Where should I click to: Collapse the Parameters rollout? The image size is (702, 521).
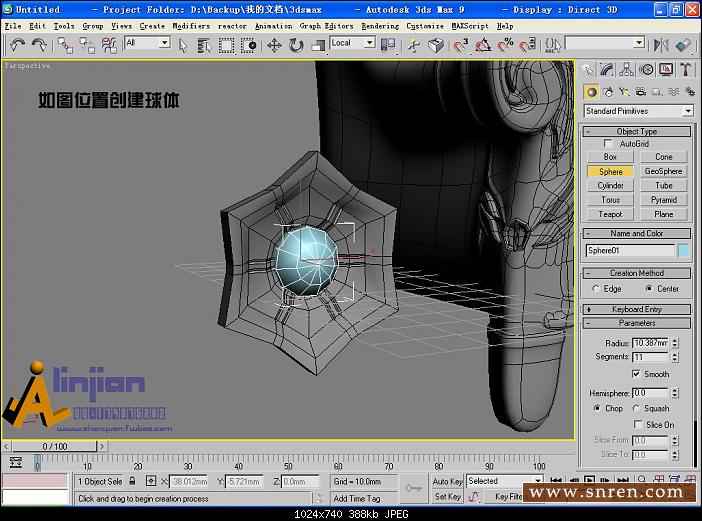click(x=637, y=323)
